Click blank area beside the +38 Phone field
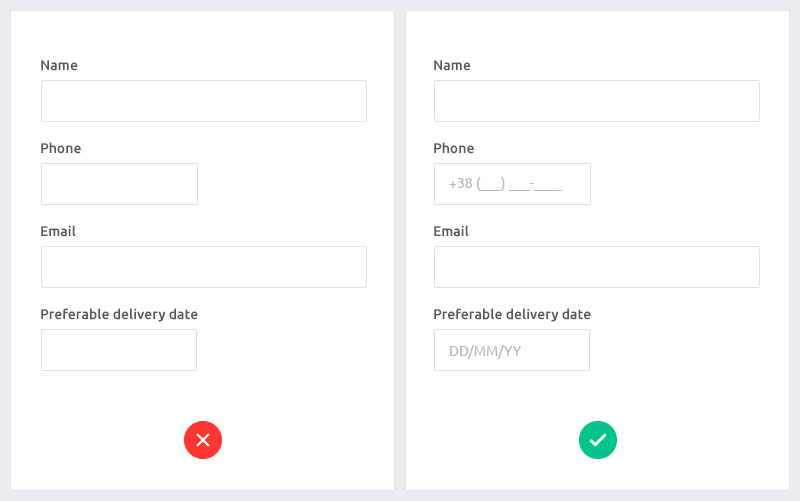This screenshot has width=800, height=501. point(676,184)
